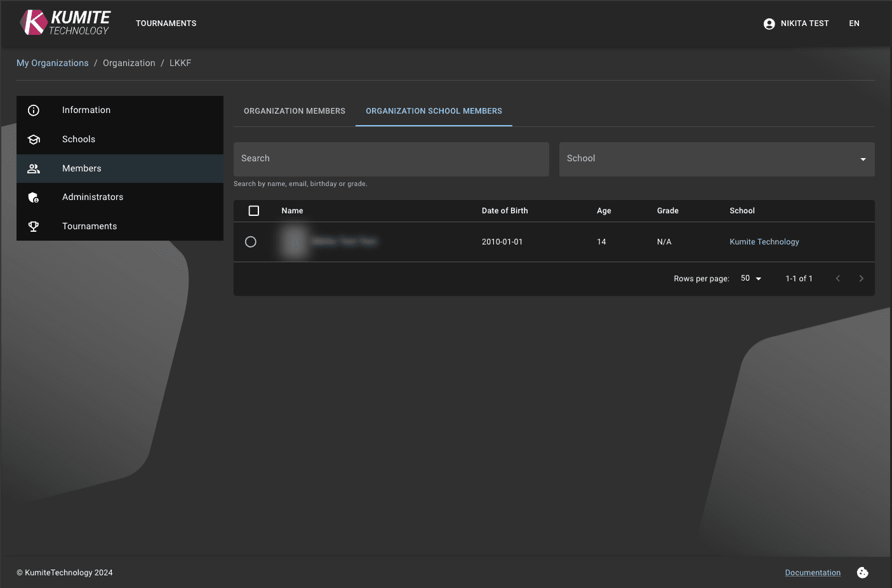This screenshot has height=588, width=892.
Task: Open cookie settings icon in footer
Action: (x=862, y=573)
